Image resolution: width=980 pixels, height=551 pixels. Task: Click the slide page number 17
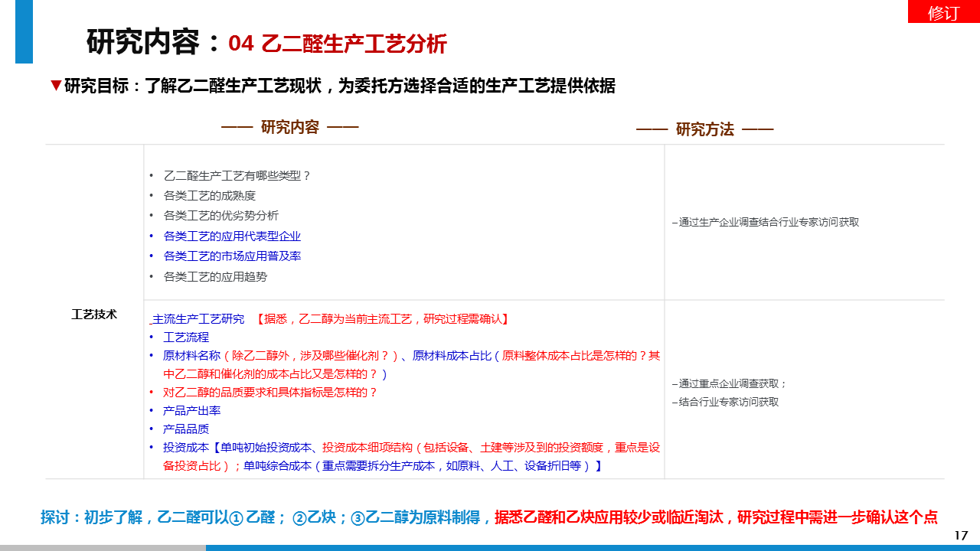[961, 535]
